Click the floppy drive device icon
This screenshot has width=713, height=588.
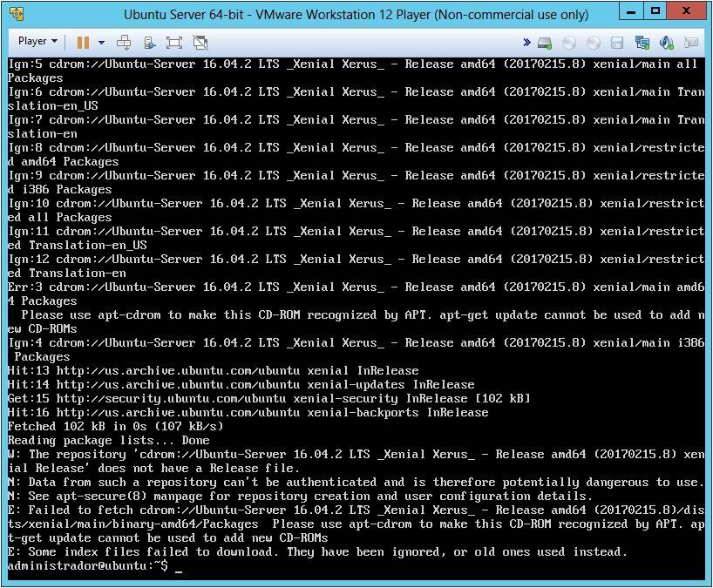click(617, 43)
